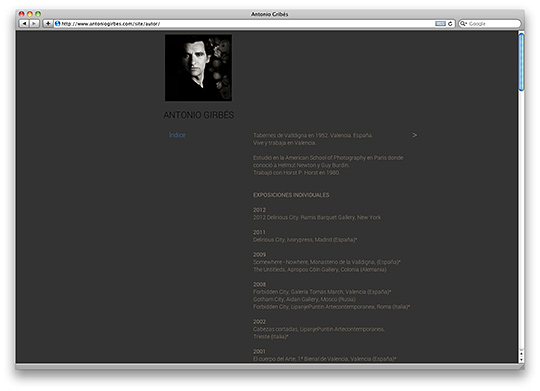Click the text 'Trabajó con Horst P. Horst en 1980'
540x391 pixels.
pyautogui.click(x=296, y=173)
